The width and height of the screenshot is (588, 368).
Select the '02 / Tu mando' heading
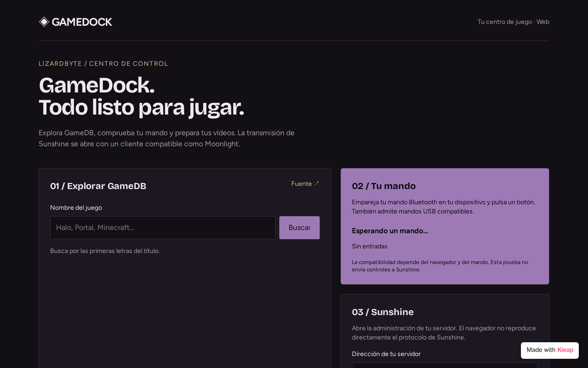384,186
